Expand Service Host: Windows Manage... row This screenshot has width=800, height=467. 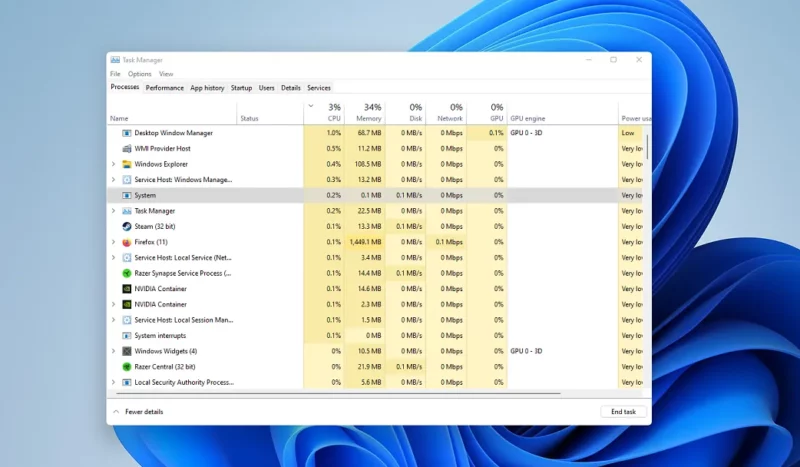click(x=113, y=180)
